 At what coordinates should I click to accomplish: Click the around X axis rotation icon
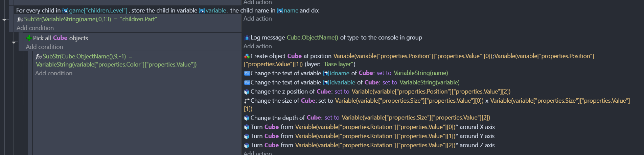(x=247, y=127)
